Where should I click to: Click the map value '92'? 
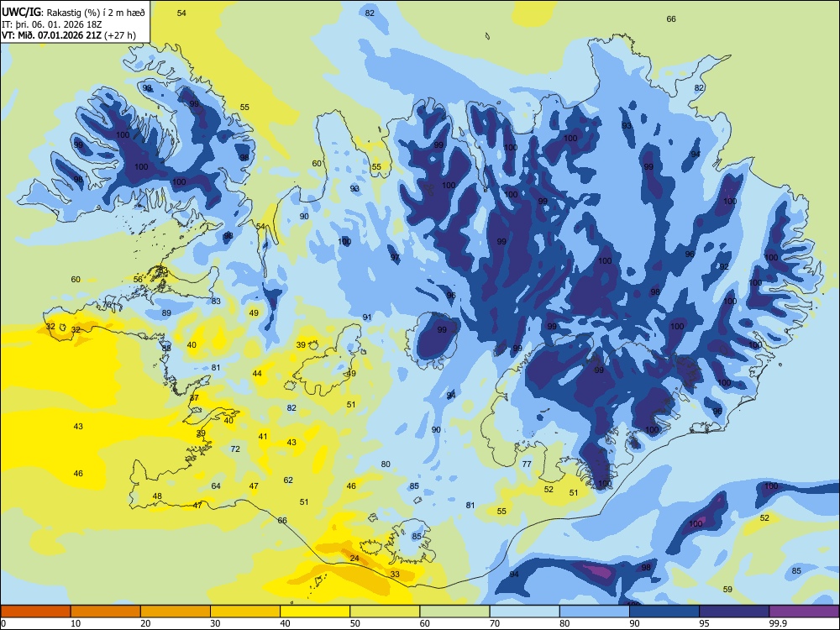point(724,266)
